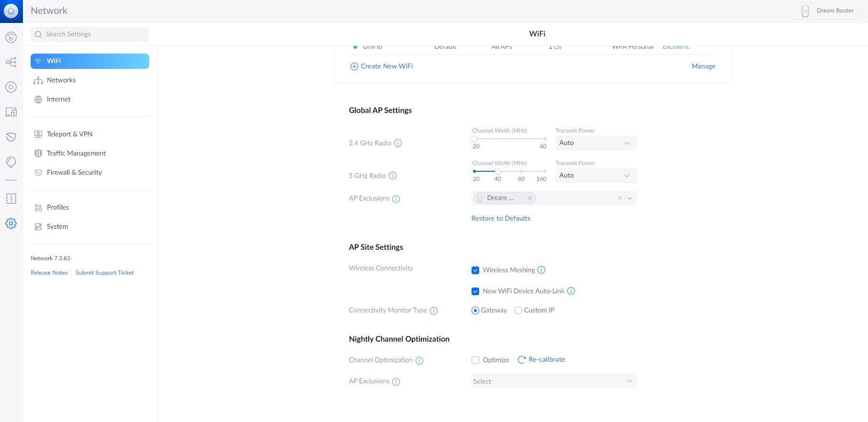Enable the Optimize channel checkbox

[475, 360]
